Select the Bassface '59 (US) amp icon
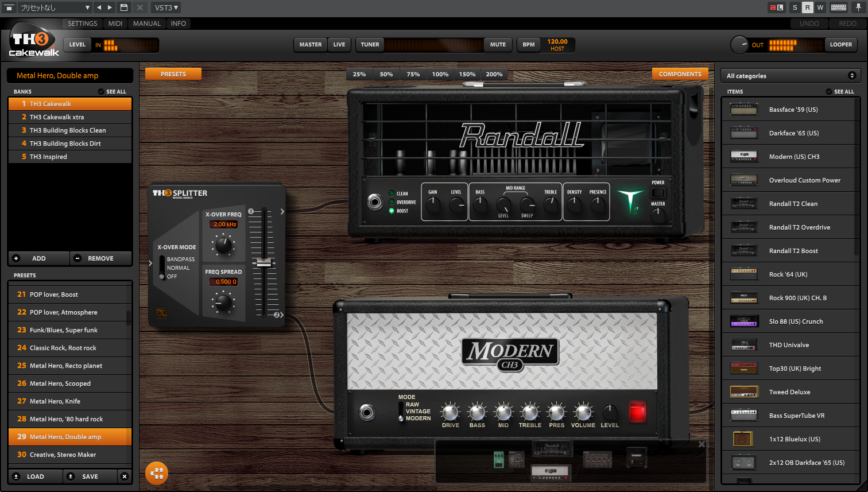 (743, 109)
